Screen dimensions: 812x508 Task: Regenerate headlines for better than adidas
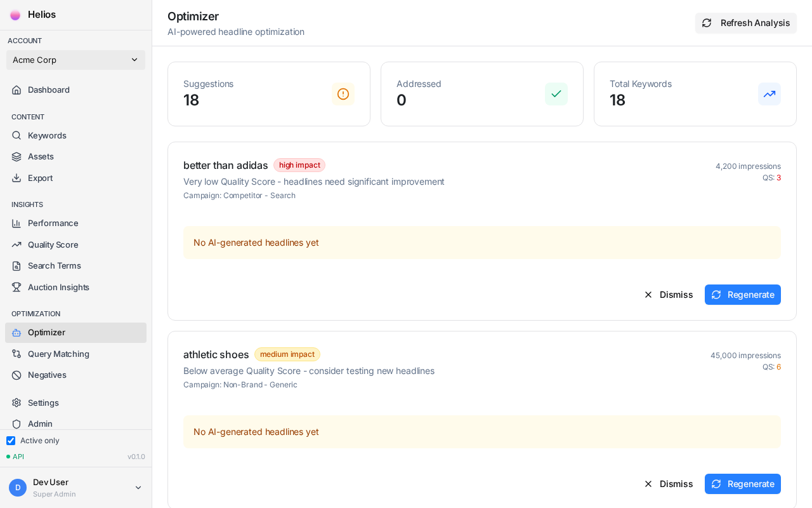[x=743, y=295]
